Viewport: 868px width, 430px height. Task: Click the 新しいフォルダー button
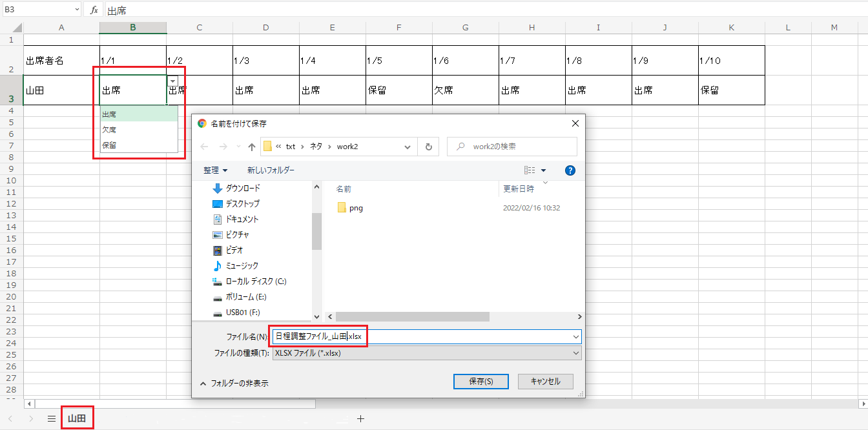click(x=271, y=170)
